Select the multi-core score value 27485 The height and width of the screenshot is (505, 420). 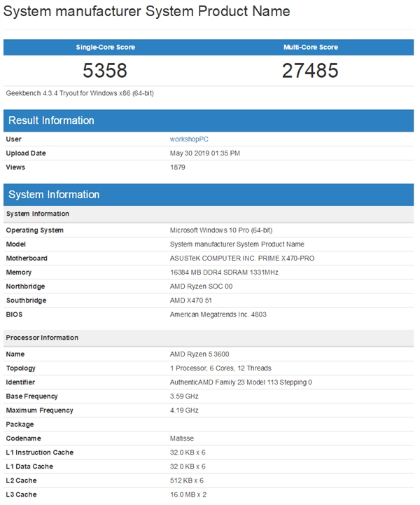click(310, 70)
